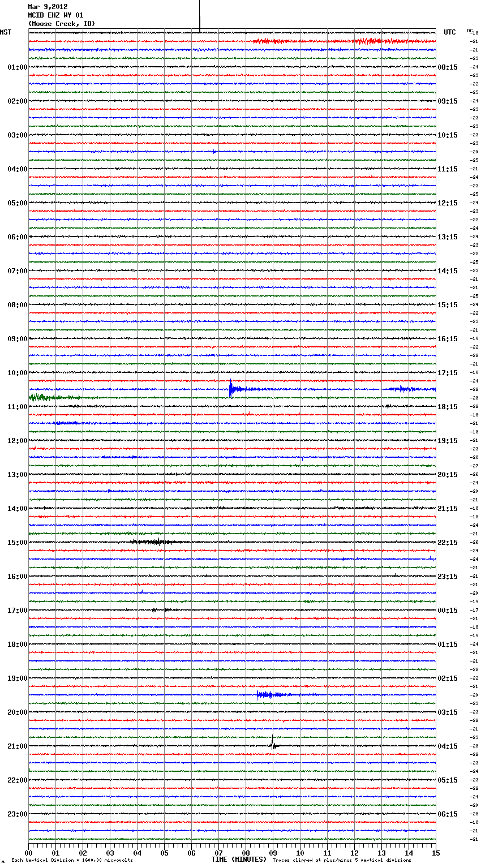Viewport: 481px width, 868px height.
Task: Click the '14:00' MST time label
Action: point(17,509)
